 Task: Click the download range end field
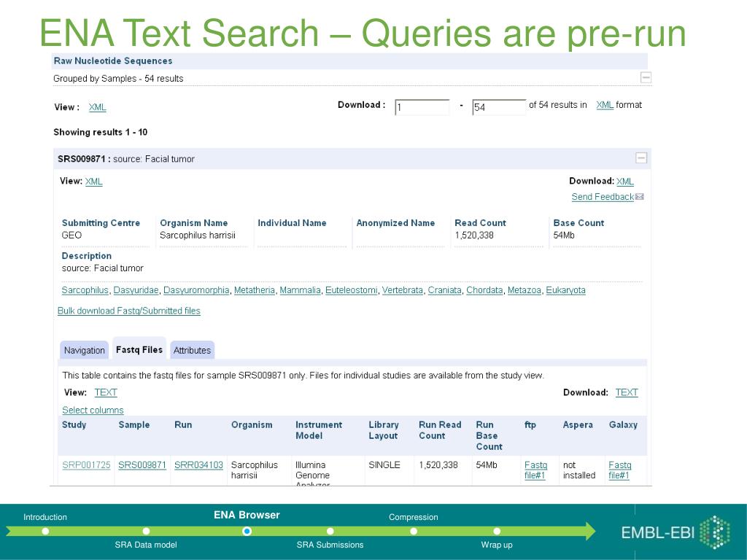point(499,107)
